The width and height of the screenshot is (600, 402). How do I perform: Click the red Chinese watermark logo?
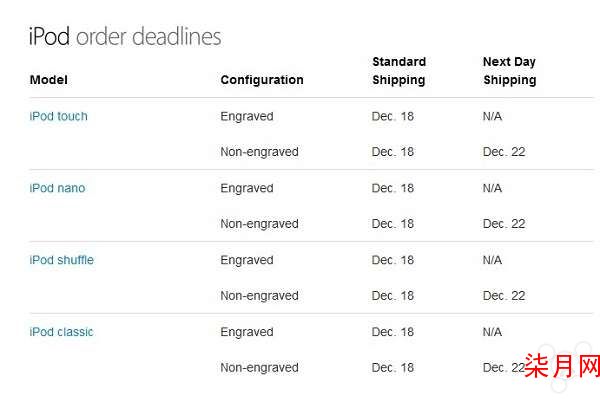[x=562, y=366]
